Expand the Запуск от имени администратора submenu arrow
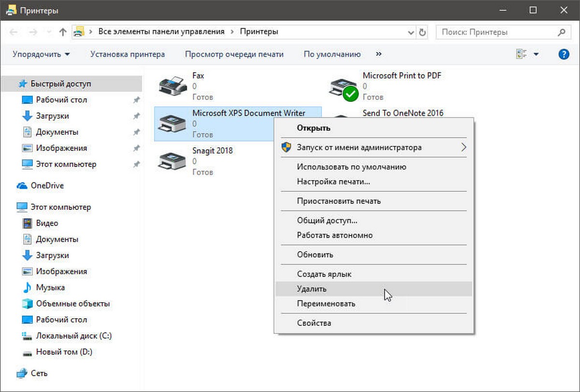Viewport: 580px width, 392px height. click(x=464, y=147)
